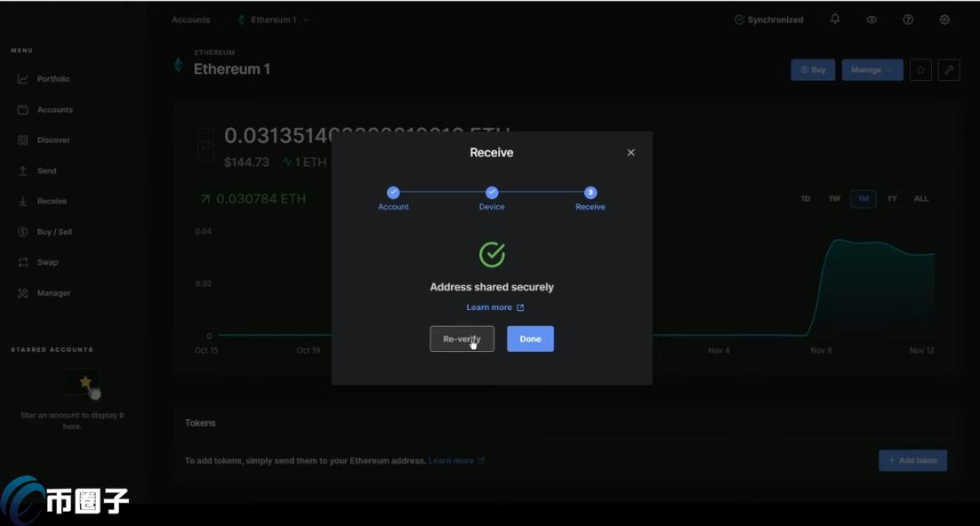Image resolution: width=980 pixels, height=526 pixels.
Task: Click the Add token button
Action: pos(912,460)
